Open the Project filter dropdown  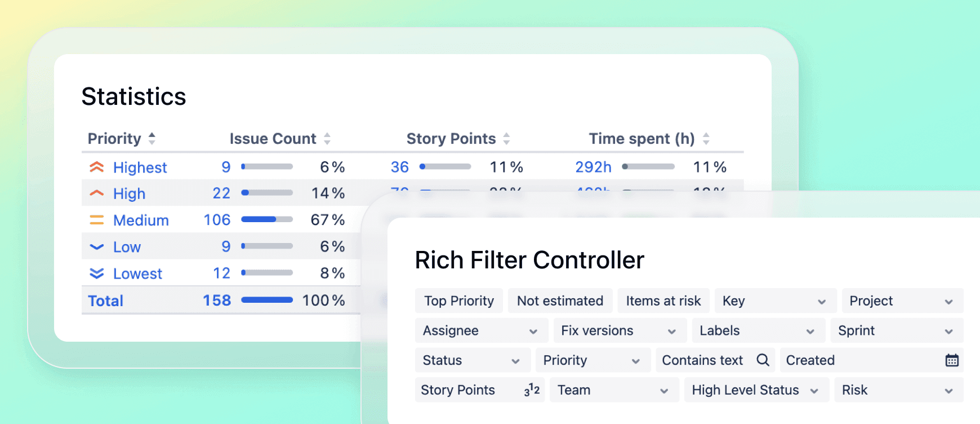[x=903, y=301]
